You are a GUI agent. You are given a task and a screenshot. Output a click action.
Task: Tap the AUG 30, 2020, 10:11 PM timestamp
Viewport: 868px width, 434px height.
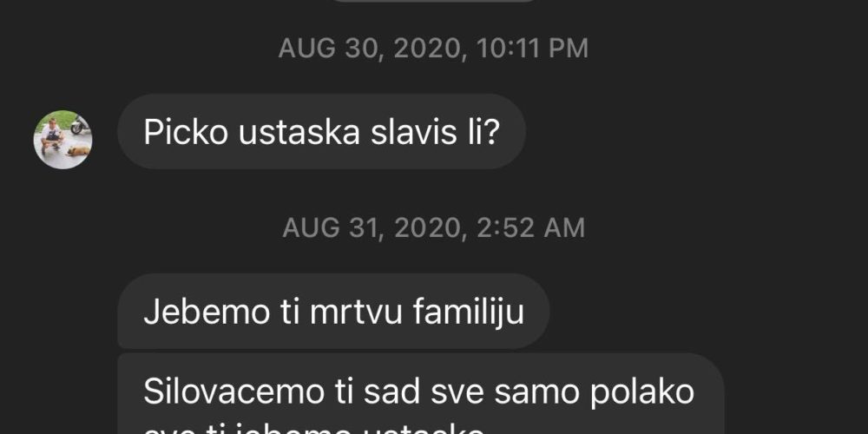[x=433, y=49]
